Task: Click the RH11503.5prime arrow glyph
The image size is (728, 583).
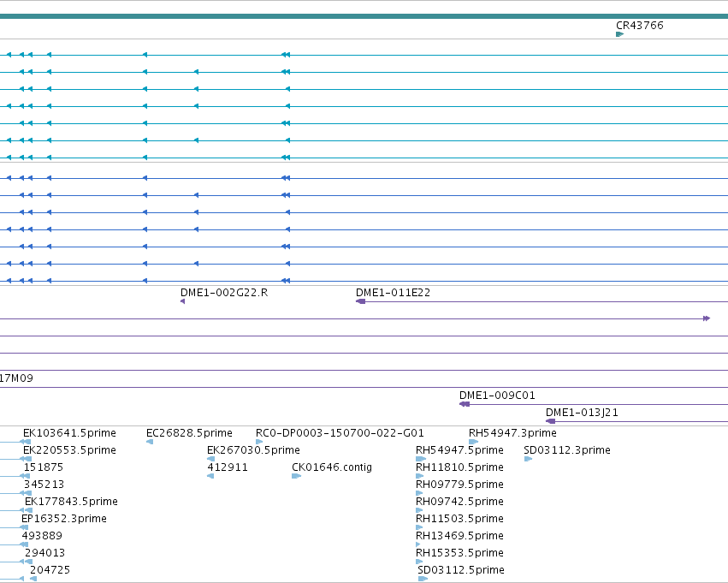Action: click(419, 527)
